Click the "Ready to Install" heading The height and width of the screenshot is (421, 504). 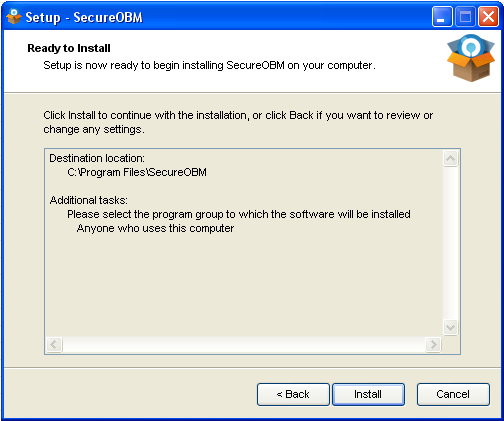click(x=69, y=48)
